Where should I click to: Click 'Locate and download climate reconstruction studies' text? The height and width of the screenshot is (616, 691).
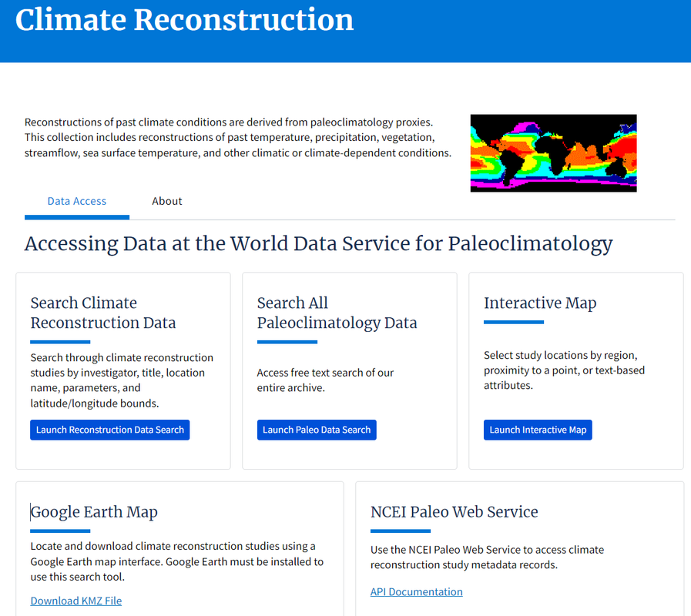coord(176,561)
